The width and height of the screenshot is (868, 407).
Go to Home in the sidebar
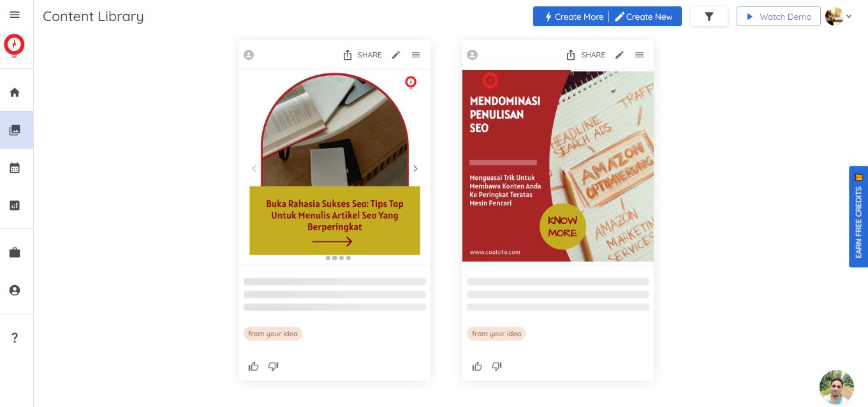15,93
